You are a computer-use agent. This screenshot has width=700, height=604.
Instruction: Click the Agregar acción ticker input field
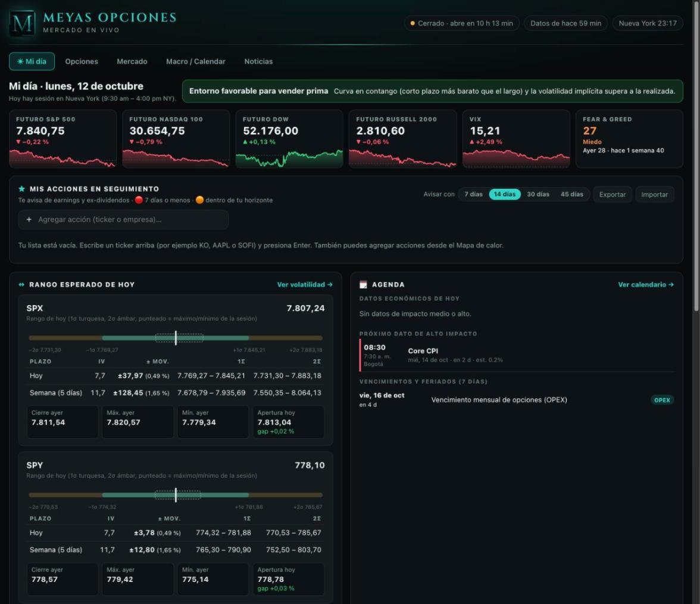(x=123, y=219)
